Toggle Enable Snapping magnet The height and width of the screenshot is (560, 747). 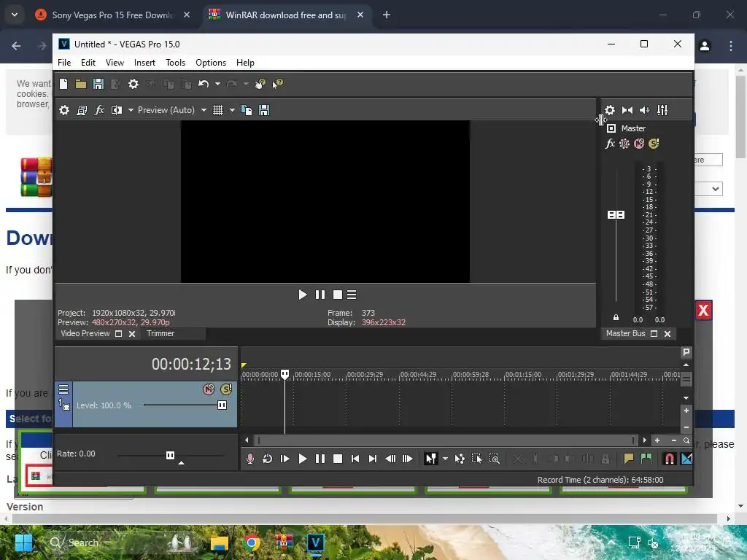point(670,459)
